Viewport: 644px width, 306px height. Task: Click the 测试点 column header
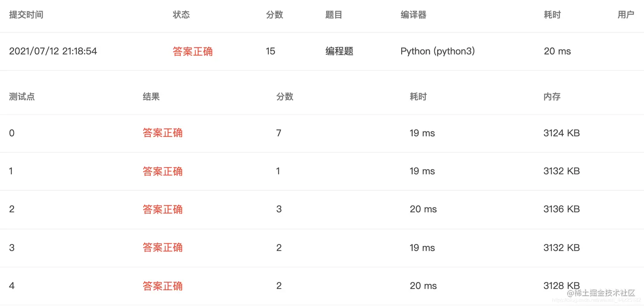pos(22,97)
